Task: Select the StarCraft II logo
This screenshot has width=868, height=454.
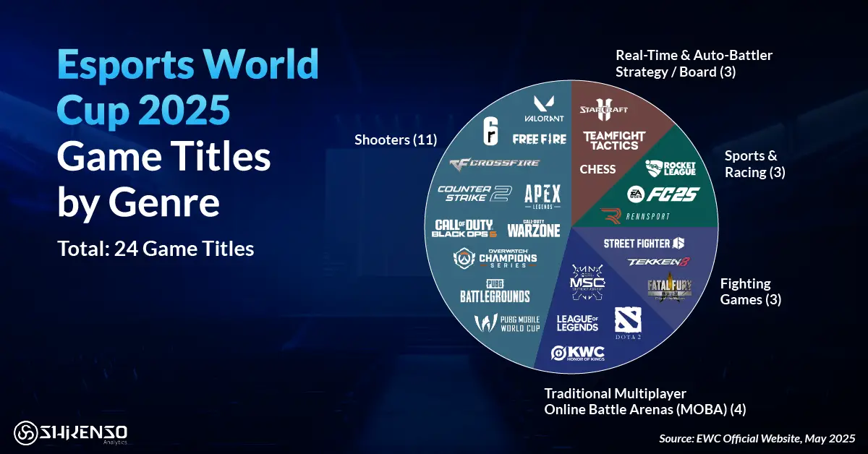Action: click(x=603, y=108)
